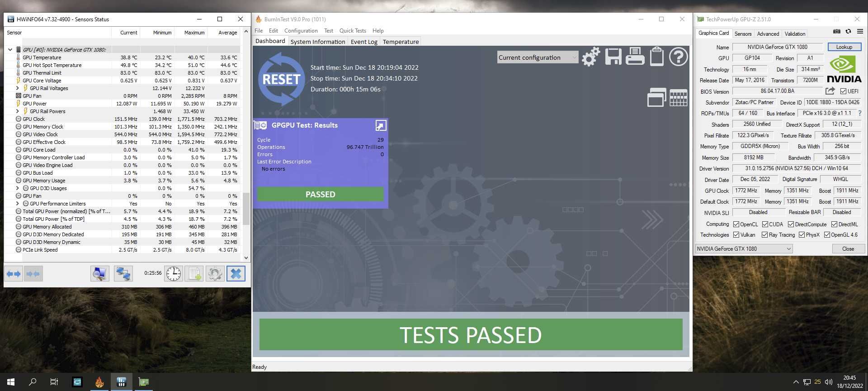Image resolution: width=868 pixels, height=391 pixels.
Task: Click the RESET circular arrows icon in BurnInTest
Action: 281,79
